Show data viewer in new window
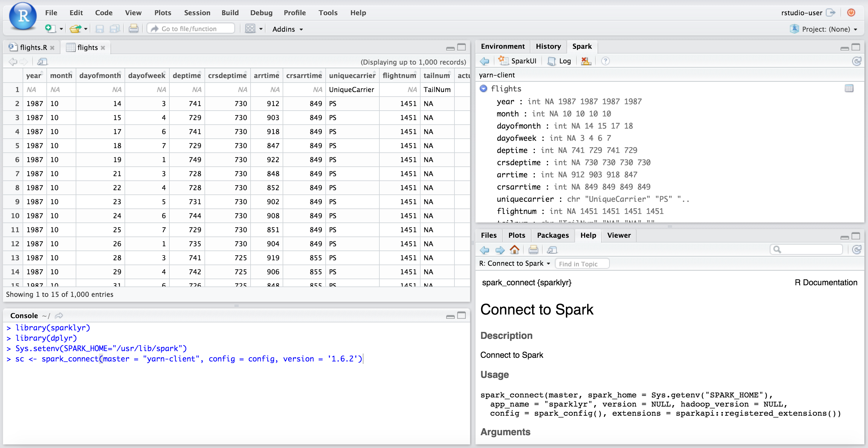This screenshot has height=448, width=868. tap(42, 62)
